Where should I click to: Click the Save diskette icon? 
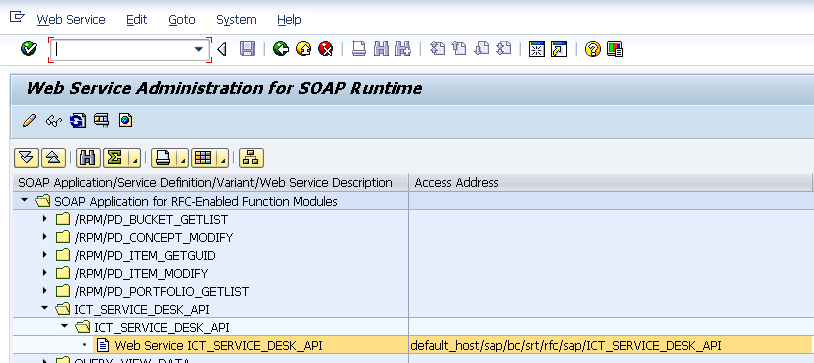(x=247, y=49)
